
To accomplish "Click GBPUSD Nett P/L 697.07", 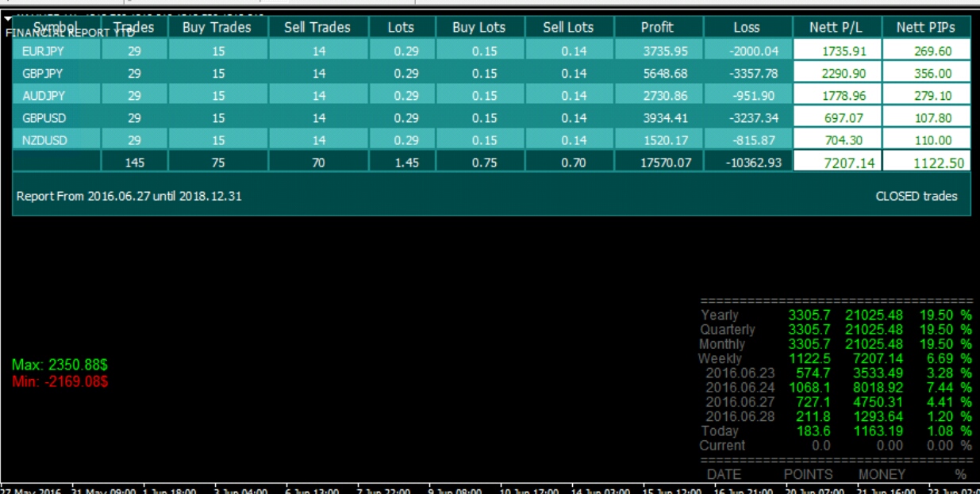I will pyautogui.click(x=847, y=117).
